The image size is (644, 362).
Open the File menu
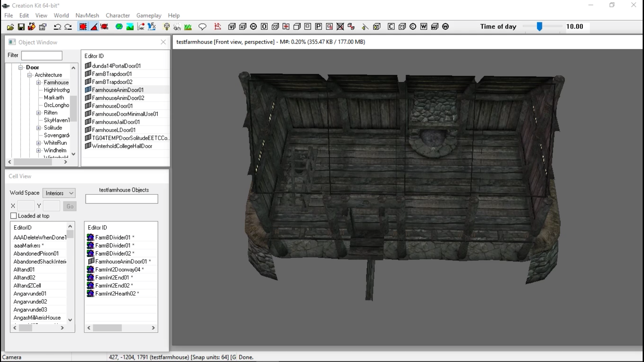9,15
